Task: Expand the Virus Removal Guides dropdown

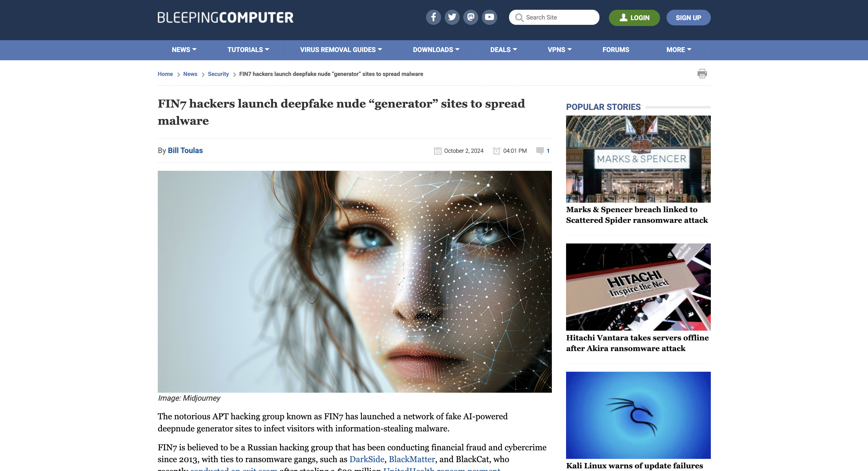Action: [x=341, y=50]
